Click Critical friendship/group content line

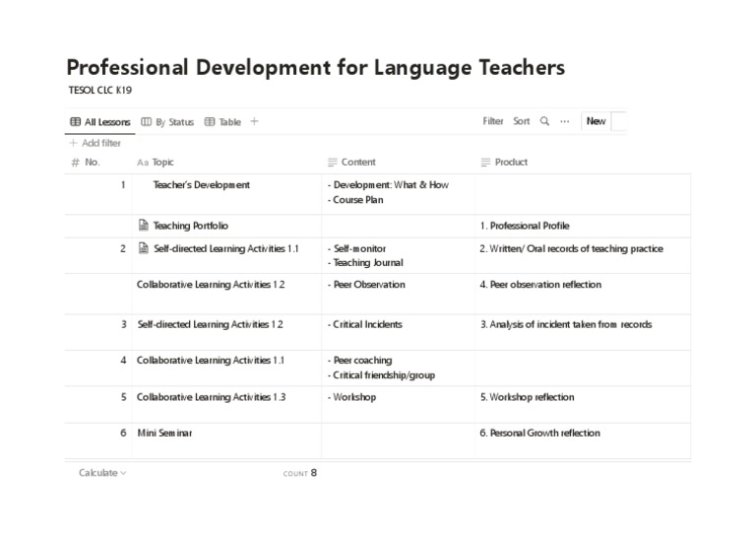tap(381, 374)
